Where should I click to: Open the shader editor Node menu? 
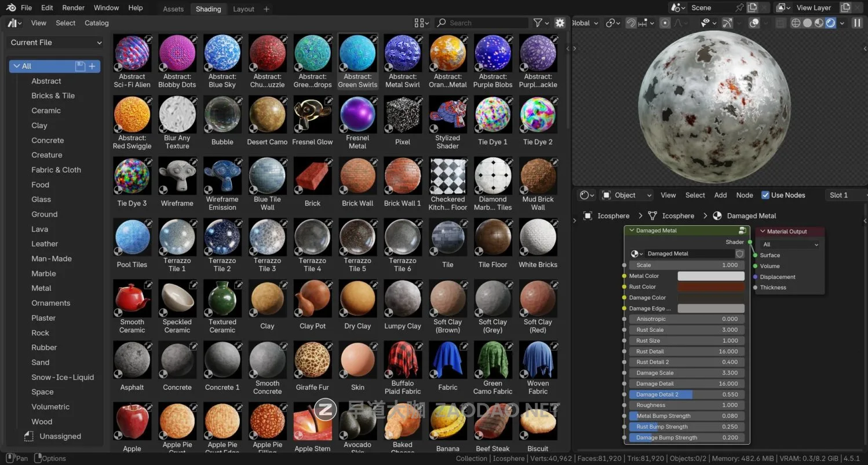click(745, 195)
